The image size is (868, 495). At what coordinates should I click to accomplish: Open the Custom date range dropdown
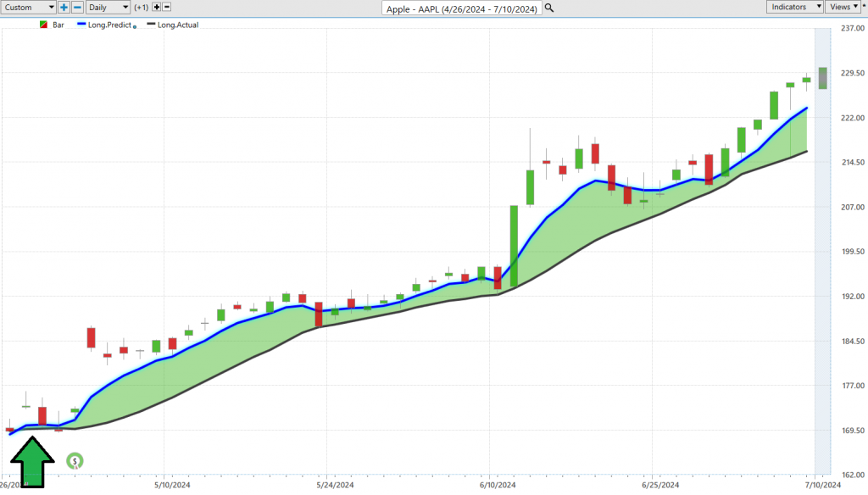pos(28,7)
